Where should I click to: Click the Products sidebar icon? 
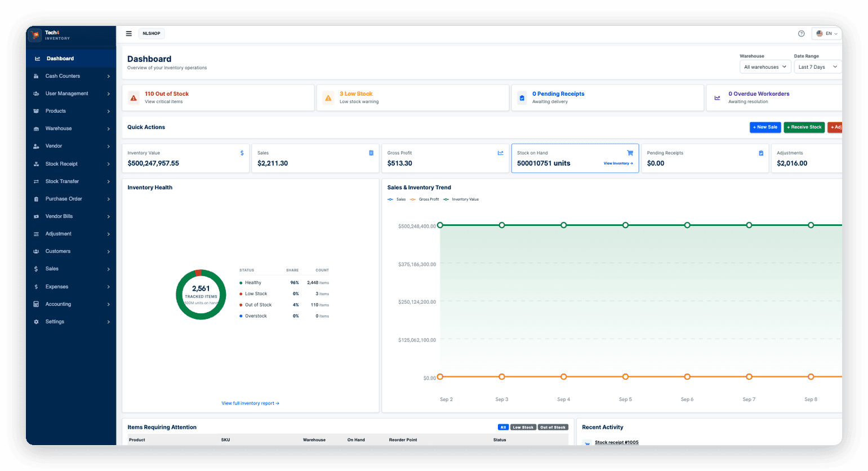36,111
